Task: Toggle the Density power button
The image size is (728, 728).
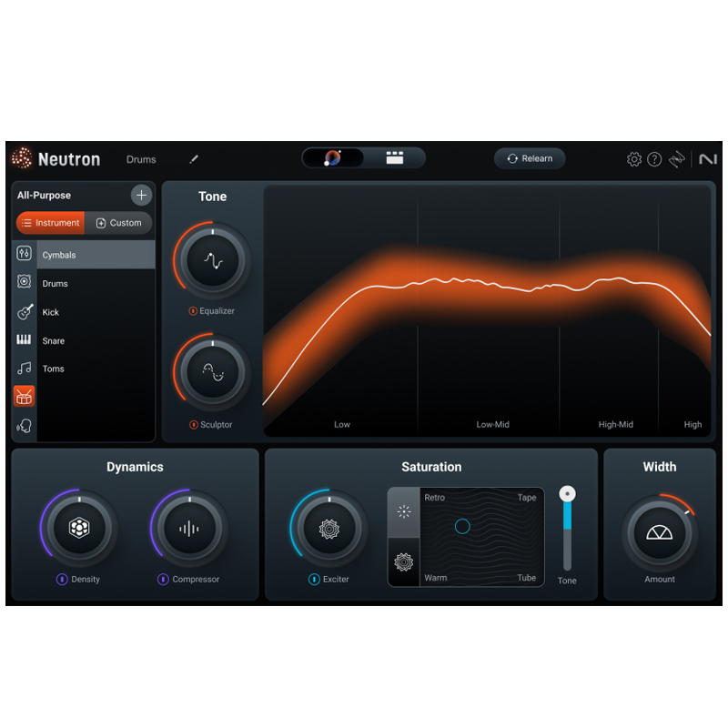Action: (x=62, y=580)
